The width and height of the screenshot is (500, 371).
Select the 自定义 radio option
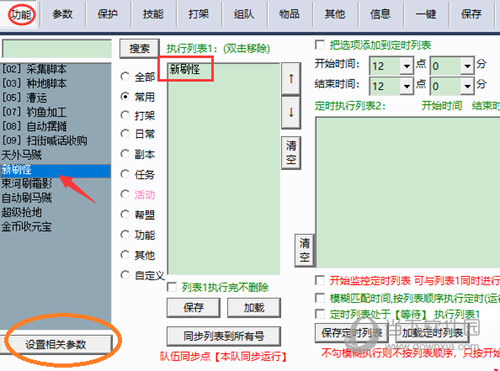[125, 275]
